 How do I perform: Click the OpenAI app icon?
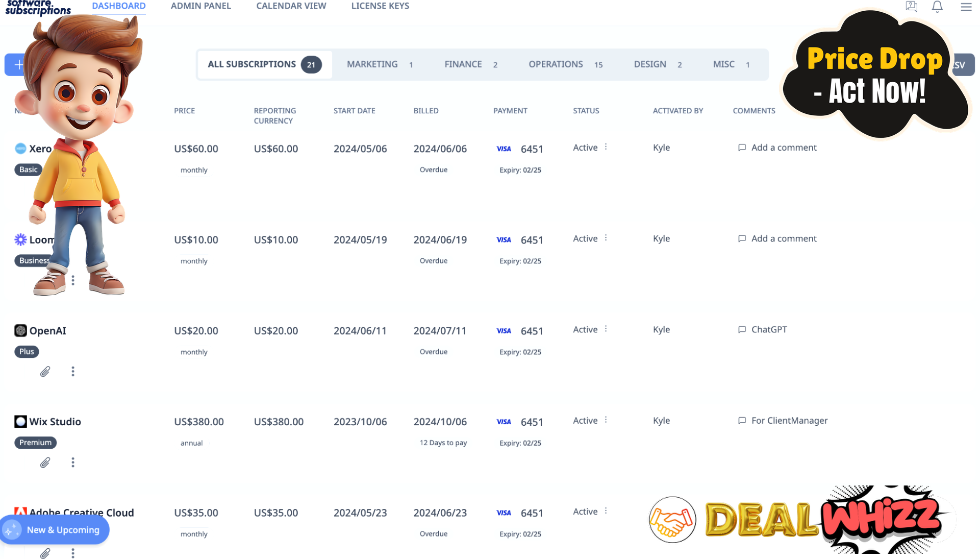[x=20, y=330]
